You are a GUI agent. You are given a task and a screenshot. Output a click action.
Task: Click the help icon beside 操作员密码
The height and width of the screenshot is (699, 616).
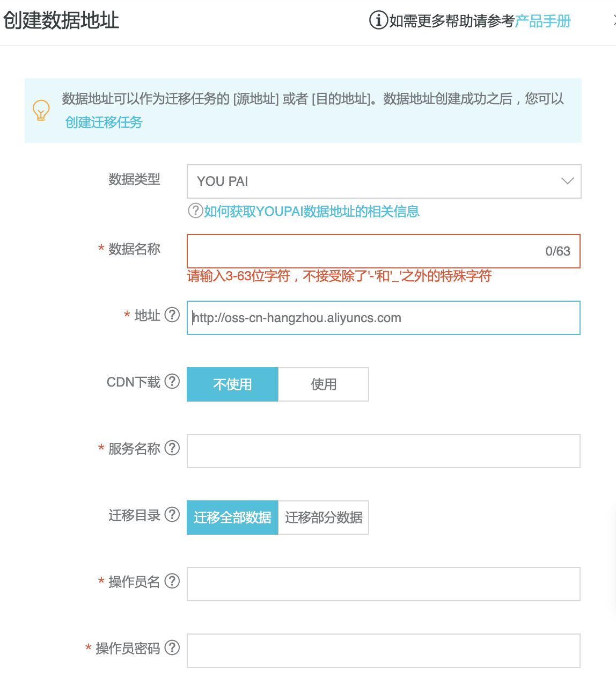pos(172,648)
